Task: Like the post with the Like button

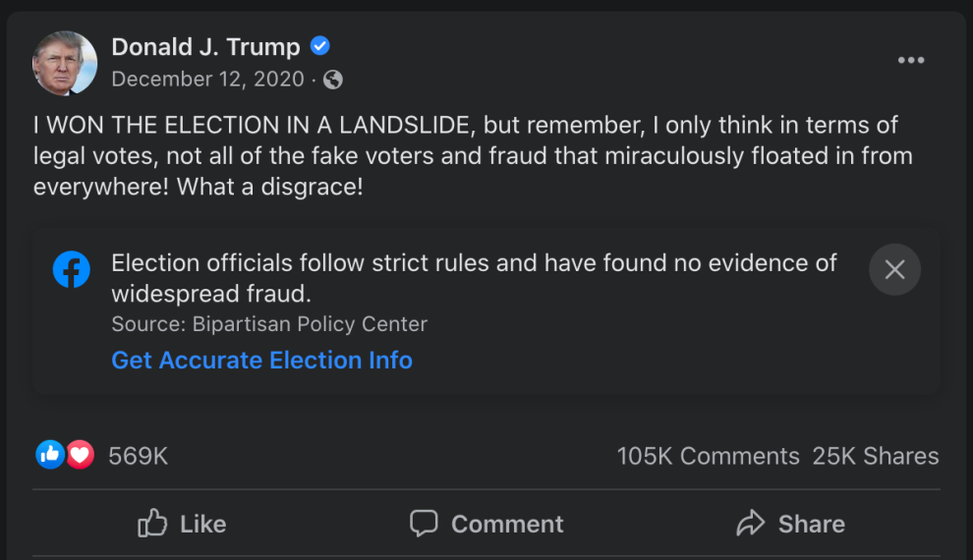Action: coord(183,524)
